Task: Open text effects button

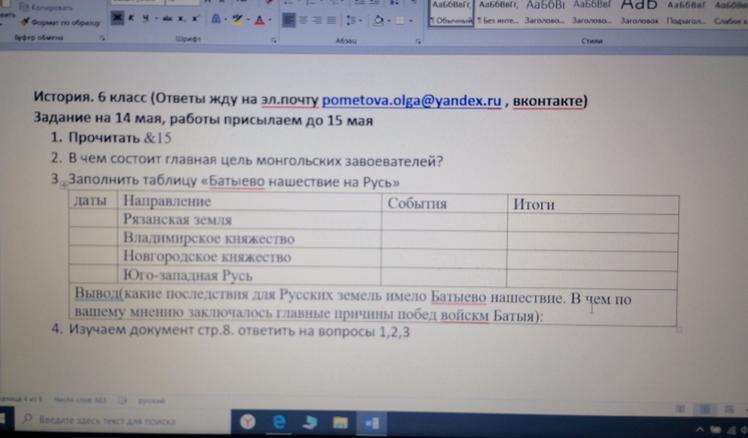Action: [x=216, y=19]
